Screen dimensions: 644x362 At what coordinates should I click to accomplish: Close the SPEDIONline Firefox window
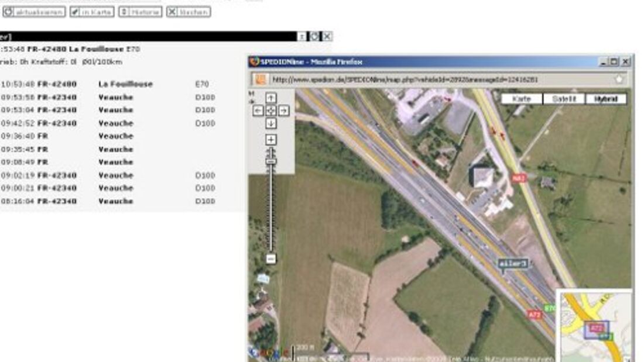625,62
